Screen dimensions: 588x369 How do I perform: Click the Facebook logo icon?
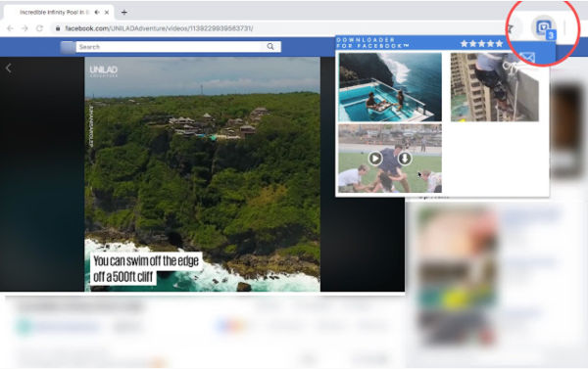(68, 47)
